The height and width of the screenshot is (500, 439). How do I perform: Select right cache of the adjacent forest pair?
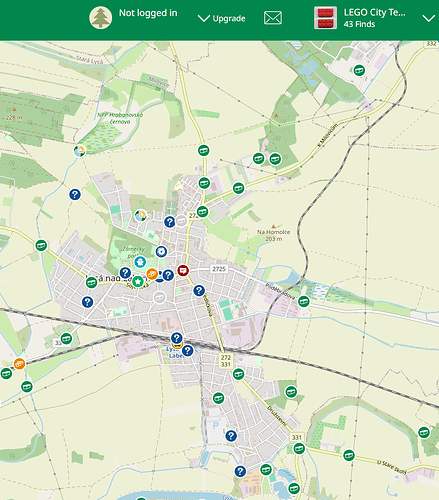click(275, 159)
